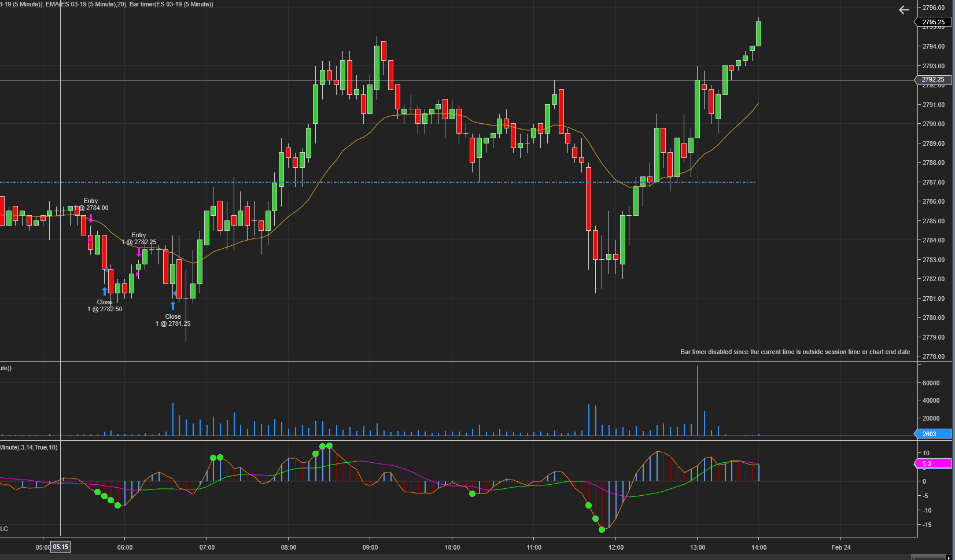Click the 40000 volume axis label
Screen dimensions: 955x560
point(931,400)
